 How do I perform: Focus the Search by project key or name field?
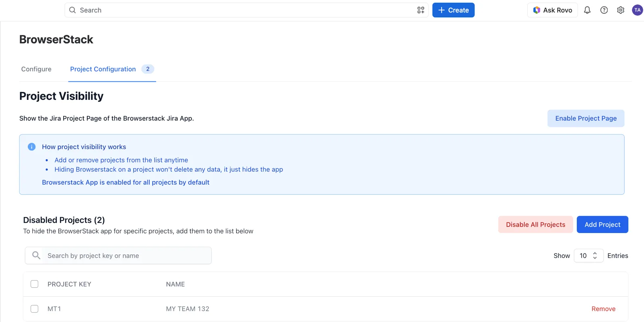coord(118,256)
